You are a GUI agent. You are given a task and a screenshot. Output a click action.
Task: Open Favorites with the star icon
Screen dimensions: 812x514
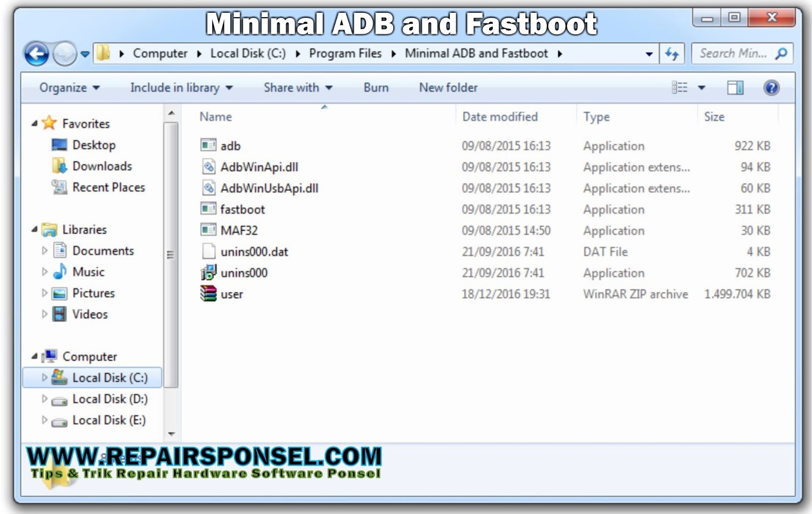(x=49, y=123)
